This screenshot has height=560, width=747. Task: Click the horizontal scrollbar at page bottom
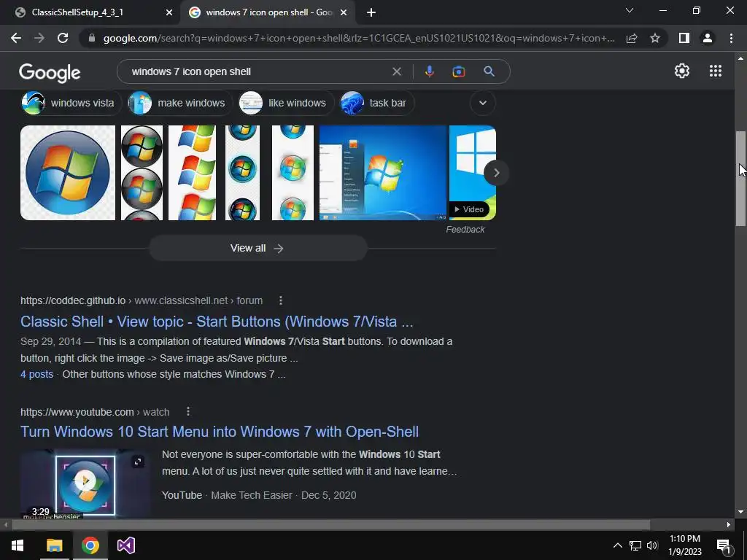pyautogui.click(x=330, y=525)
